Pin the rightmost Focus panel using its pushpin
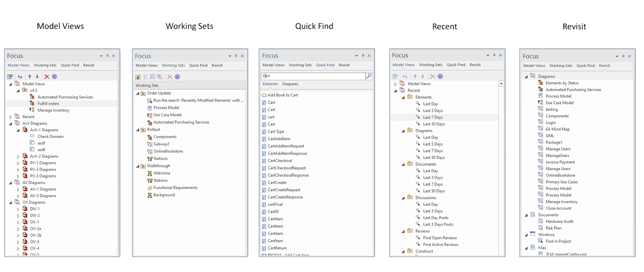644x272 pixels. point(623,56)
